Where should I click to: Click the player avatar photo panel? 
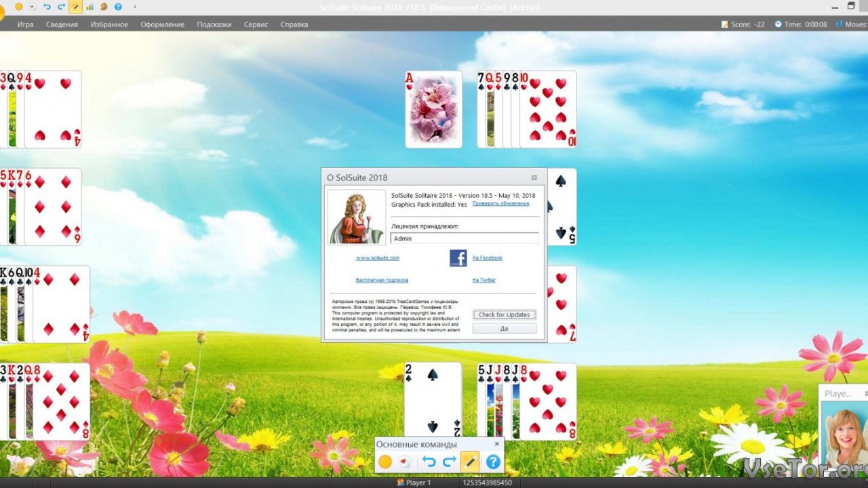tap(844, 434)
